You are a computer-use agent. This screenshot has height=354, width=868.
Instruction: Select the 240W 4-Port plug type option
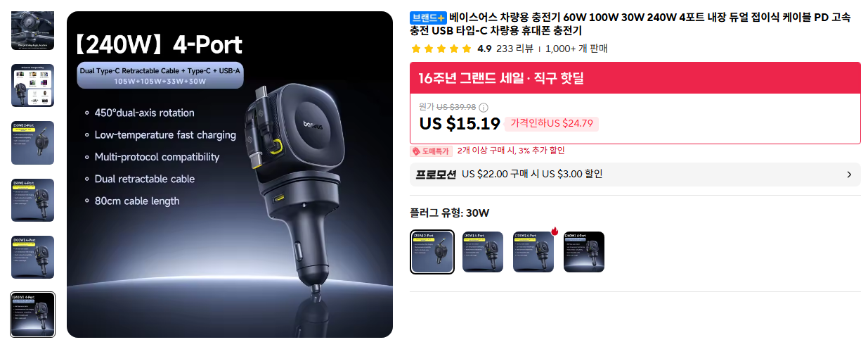coord(584,252)
